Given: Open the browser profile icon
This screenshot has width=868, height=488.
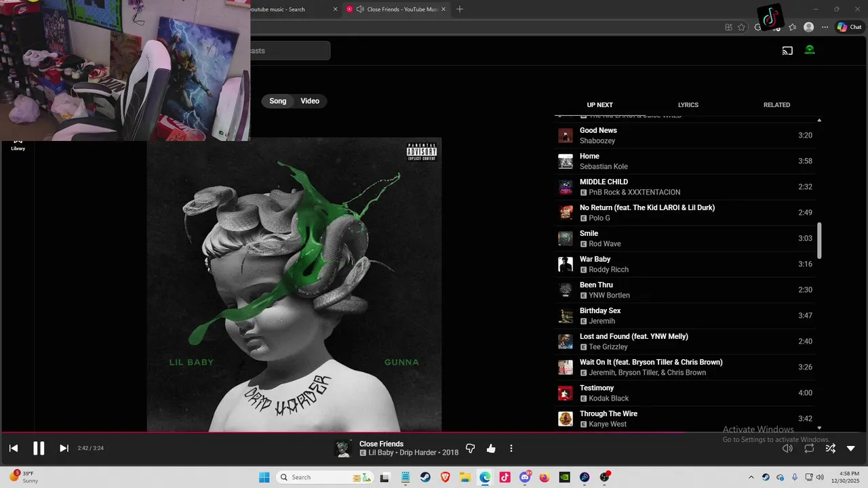Looking at the screenshot, I should pyautogui.click(x=808, y=27).
